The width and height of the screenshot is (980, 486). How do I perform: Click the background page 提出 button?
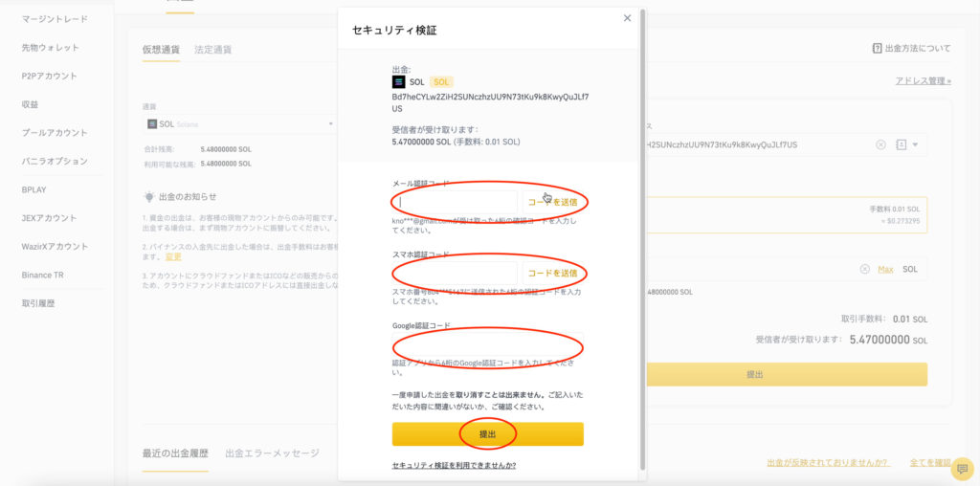point(787,375)
